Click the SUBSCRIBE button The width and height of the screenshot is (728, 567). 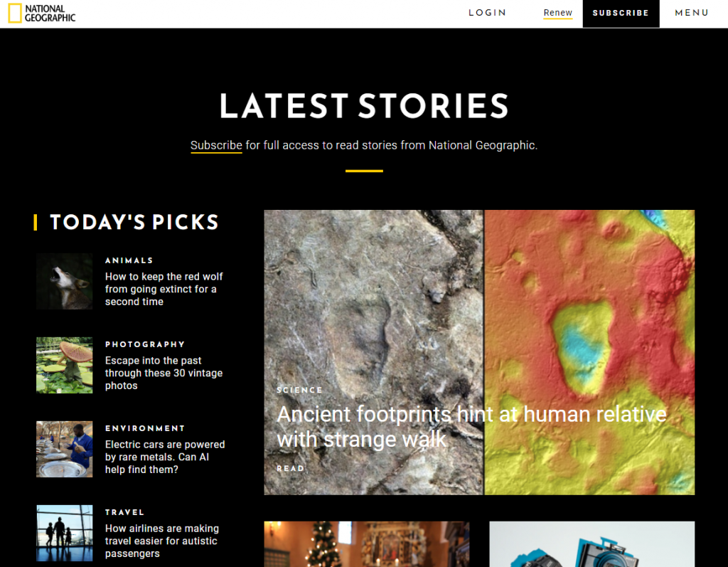point(621,13)
